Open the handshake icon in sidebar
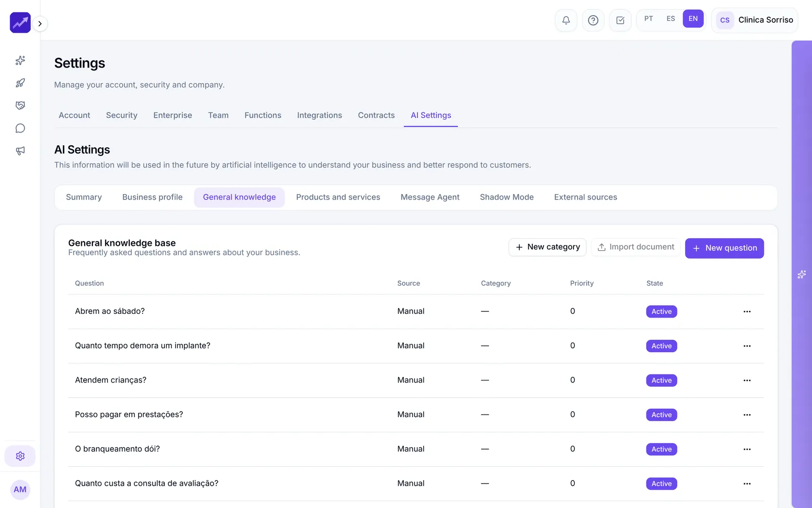 point(20,106)
